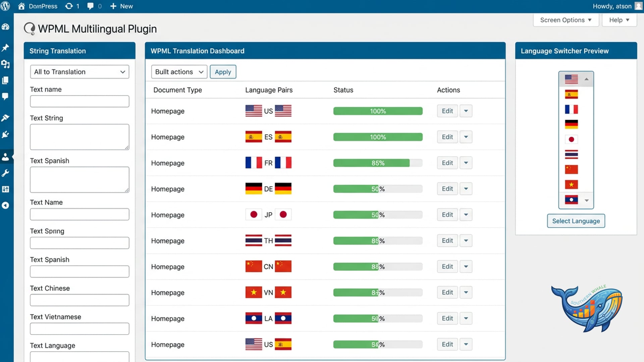Expand the action arrow for the LA row

466,318
